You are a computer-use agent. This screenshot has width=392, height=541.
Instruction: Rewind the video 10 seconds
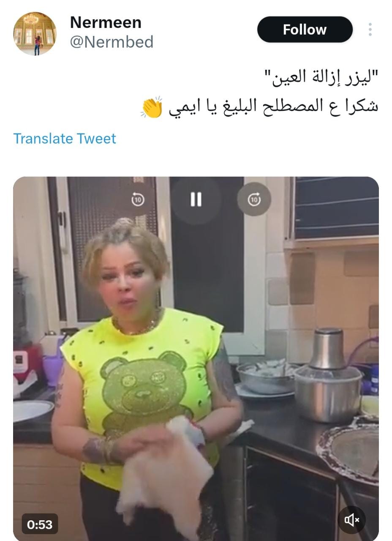[136, 199]
